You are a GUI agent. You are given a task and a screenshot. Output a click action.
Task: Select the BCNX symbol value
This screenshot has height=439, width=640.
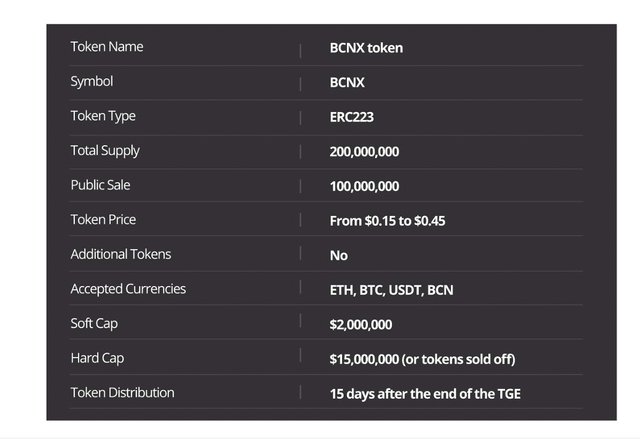(x=347, y=82)
